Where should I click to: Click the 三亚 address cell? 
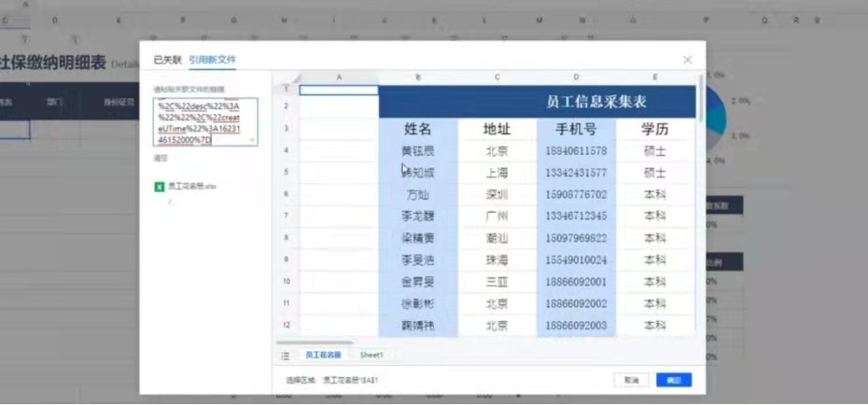(x=497, y=282)
